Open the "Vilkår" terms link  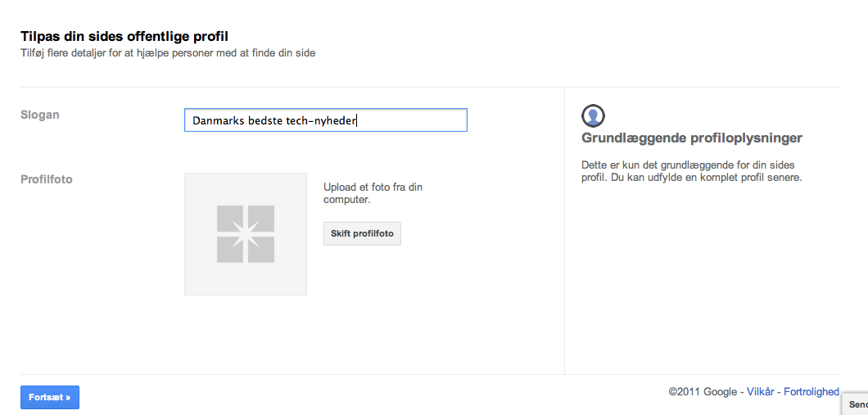tap(761, 392)
